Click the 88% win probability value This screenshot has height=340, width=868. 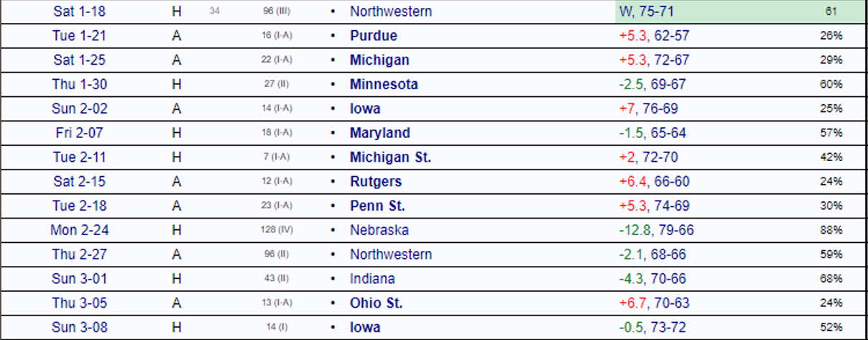point(831,231)
